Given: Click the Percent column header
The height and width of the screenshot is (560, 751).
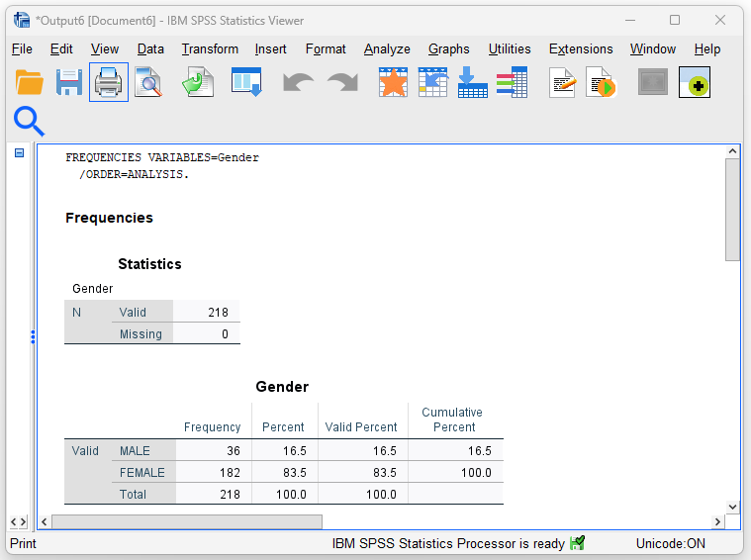Looking at the screenshot, I should point(283,426).
